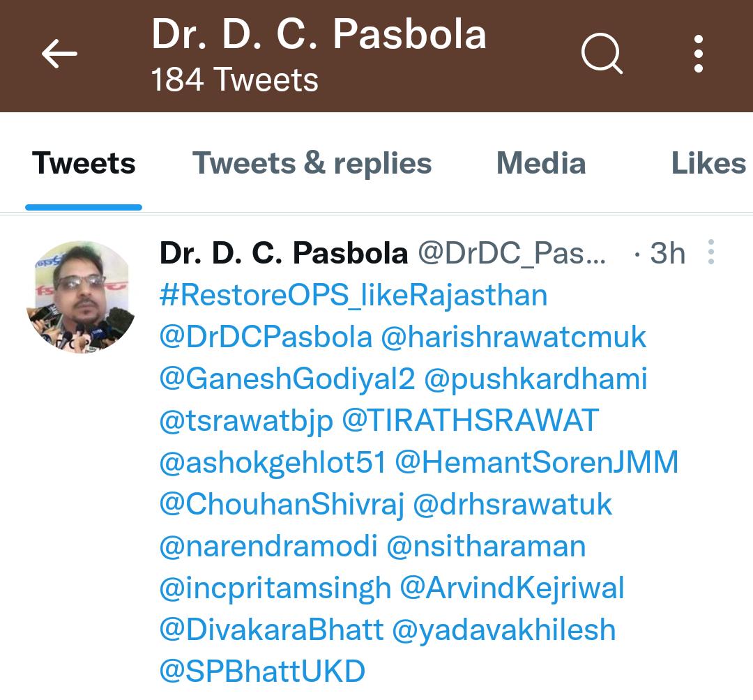Open @ashokgehlot51 mention link
This screenshot has width=753, height=700.
coord(273,463)
